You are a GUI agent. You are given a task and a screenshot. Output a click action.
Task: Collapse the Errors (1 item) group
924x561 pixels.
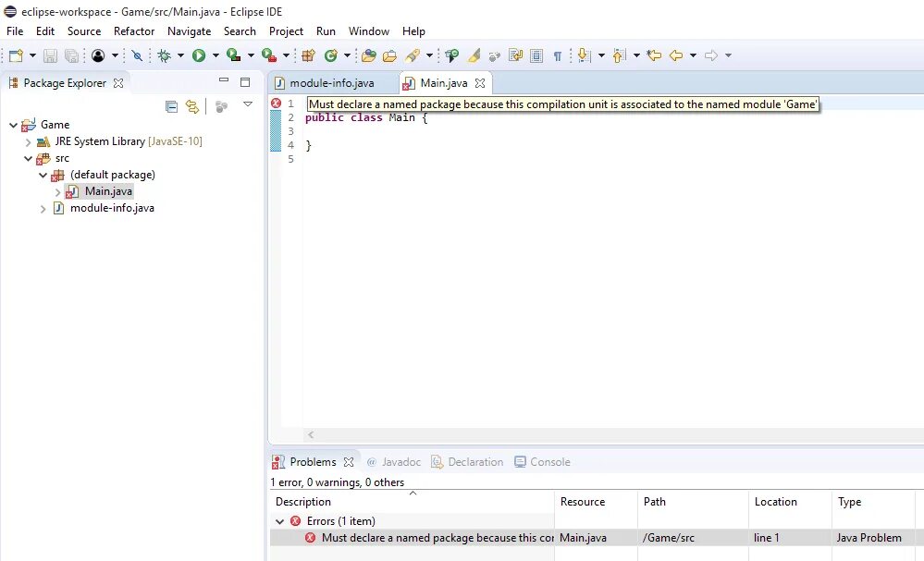(x=280, y=521)
